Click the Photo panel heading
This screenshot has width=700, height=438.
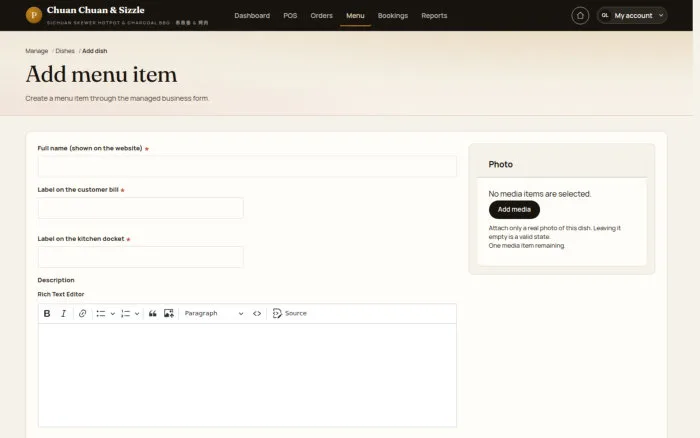click(500, 164)
